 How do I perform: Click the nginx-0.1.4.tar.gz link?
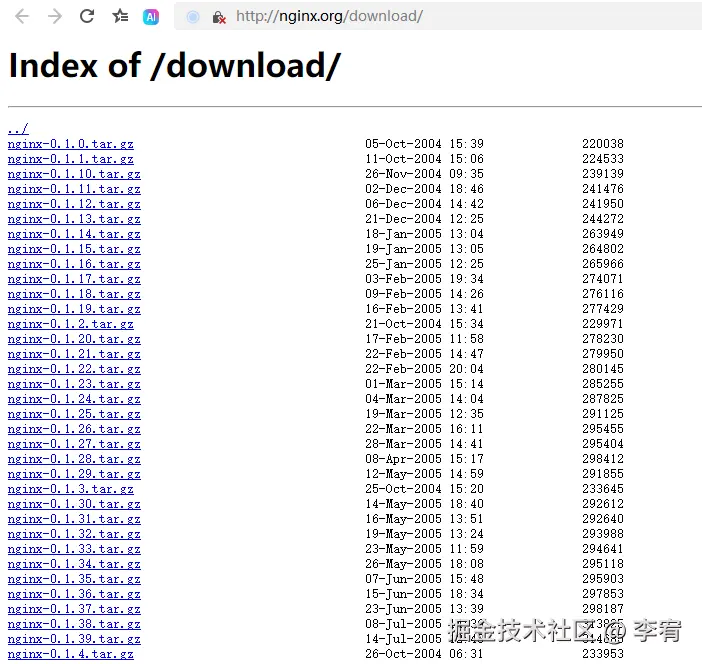[x=71, y=654]
